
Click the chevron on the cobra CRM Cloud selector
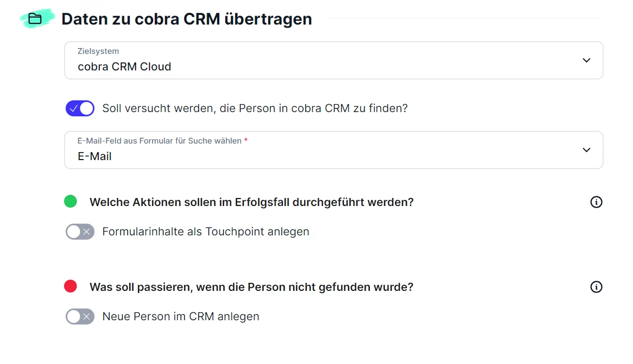pos(586,60)
